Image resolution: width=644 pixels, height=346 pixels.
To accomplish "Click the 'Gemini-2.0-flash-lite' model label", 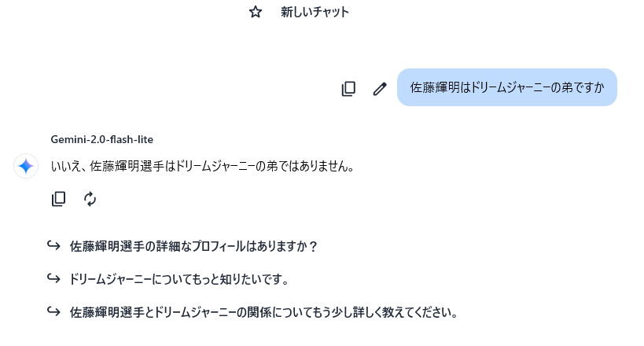I will [x=101, y=138].
